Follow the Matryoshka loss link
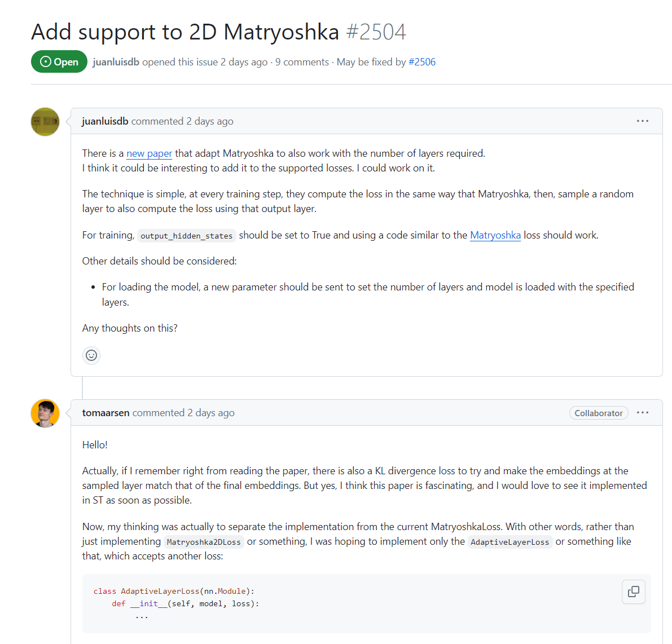 pyautogui.click(x=495, y=235)
